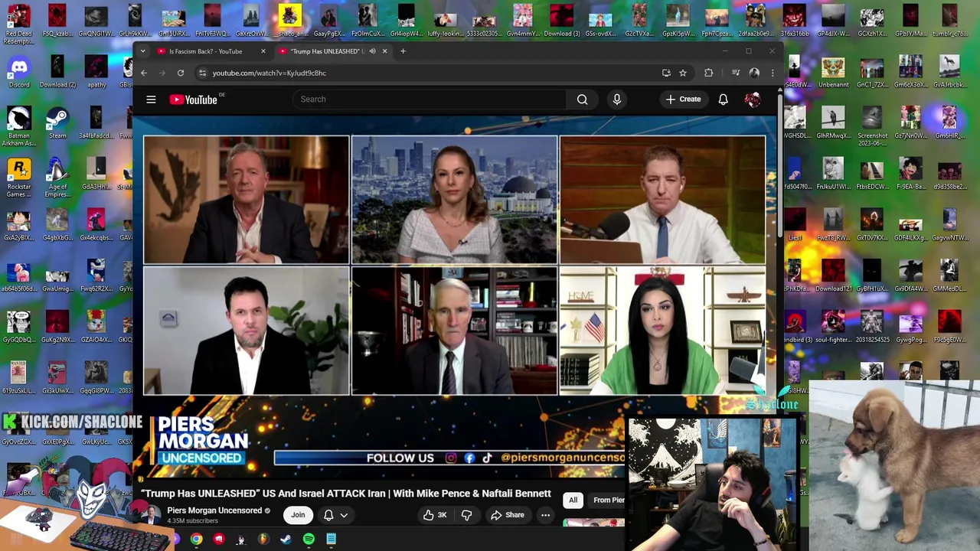This screenshot has height=551, width=980.
Task: Open more actions ellipsis below video
Action: (x=545, y=515)
